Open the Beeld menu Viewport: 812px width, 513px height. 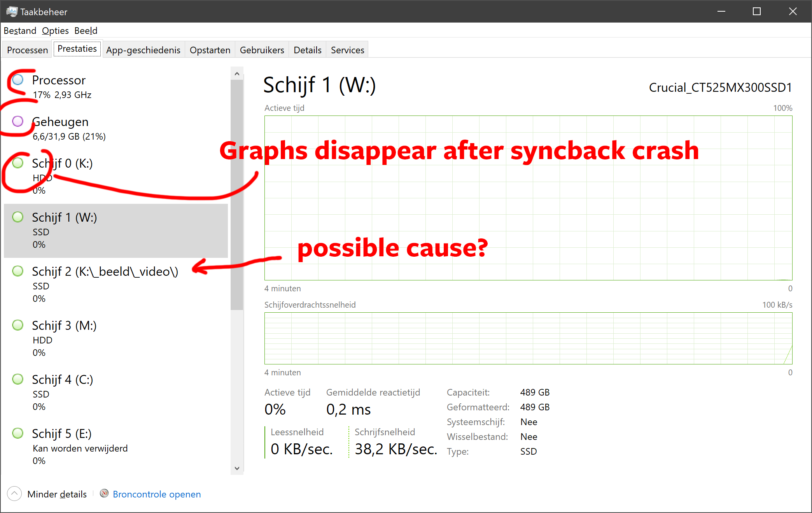coord(86,30)
